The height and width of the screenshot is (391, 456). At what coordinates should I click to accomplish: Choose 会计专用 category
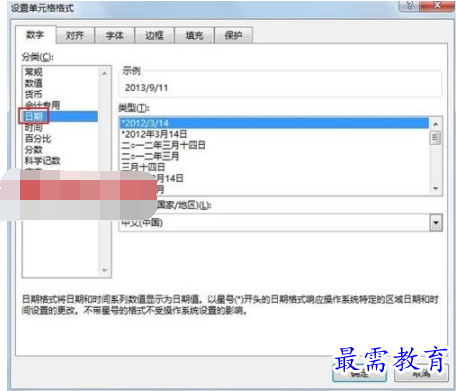pos(61,105)
